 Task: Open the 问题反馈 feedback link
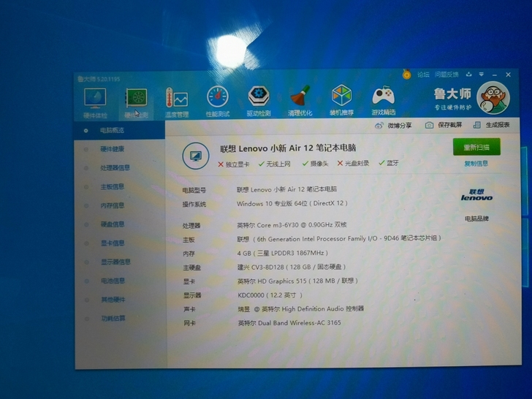[x=446, y=75]
